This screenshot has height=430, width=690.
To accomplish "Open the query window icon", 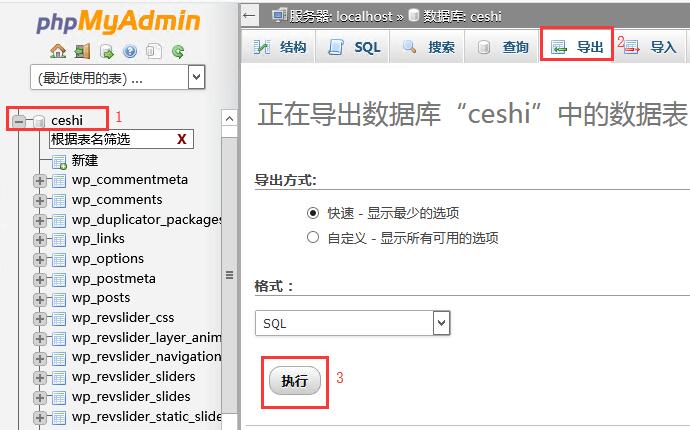I will click(105, 51).
